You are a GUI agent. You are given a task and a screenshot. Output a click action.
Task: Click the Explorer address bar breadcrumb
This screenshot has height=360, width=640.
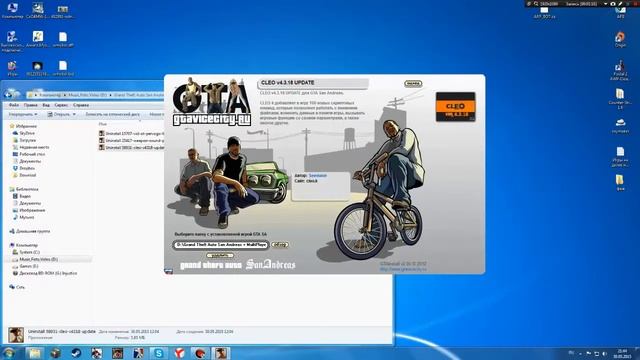pos(96,95)
